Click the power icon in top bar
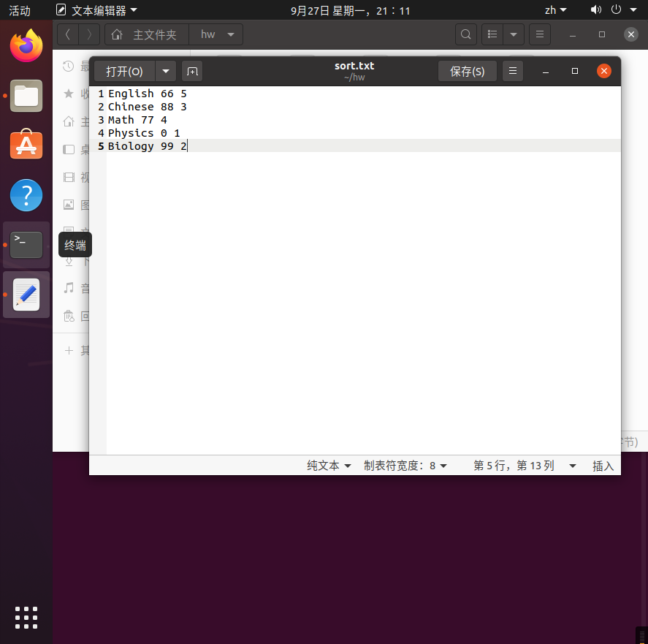This screenshot has height=644, width=648. (x=616, y=10)
